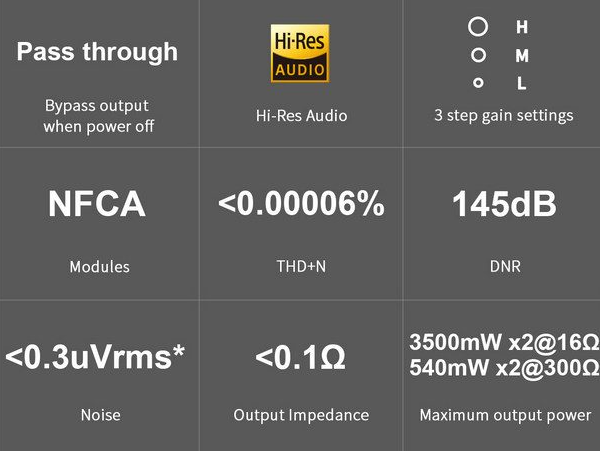600x451 pixels.
Task: Click the Output Impedance label
Action: tap(301, 415)
